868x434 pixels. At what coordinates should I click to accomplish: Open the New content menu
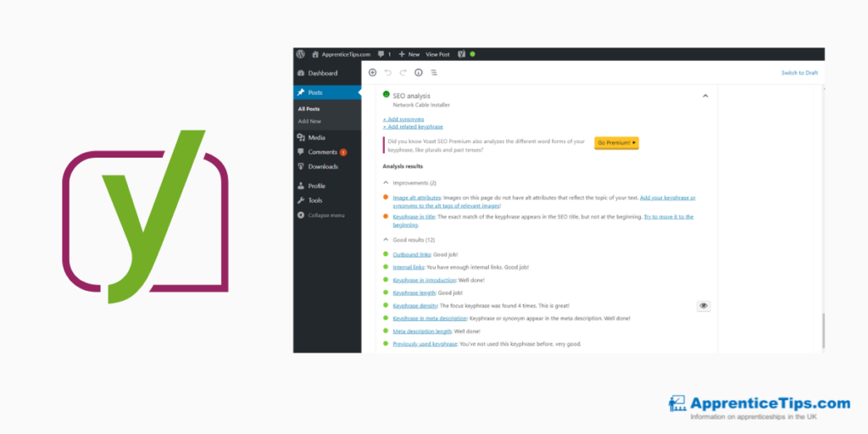409,54
